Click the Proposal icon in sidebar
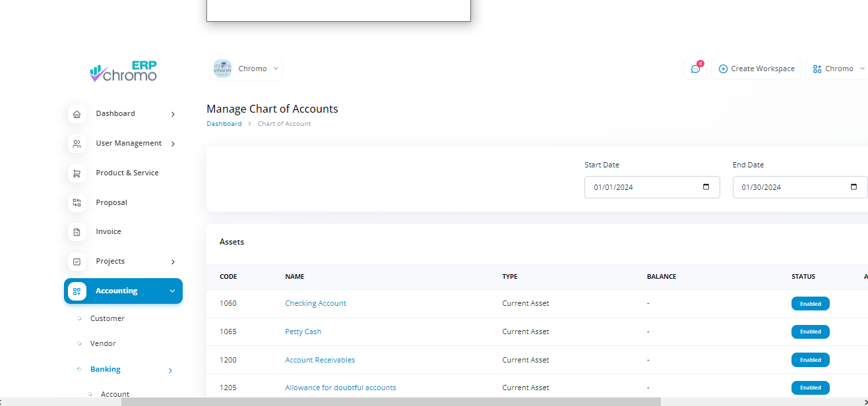 click(77, 203)
